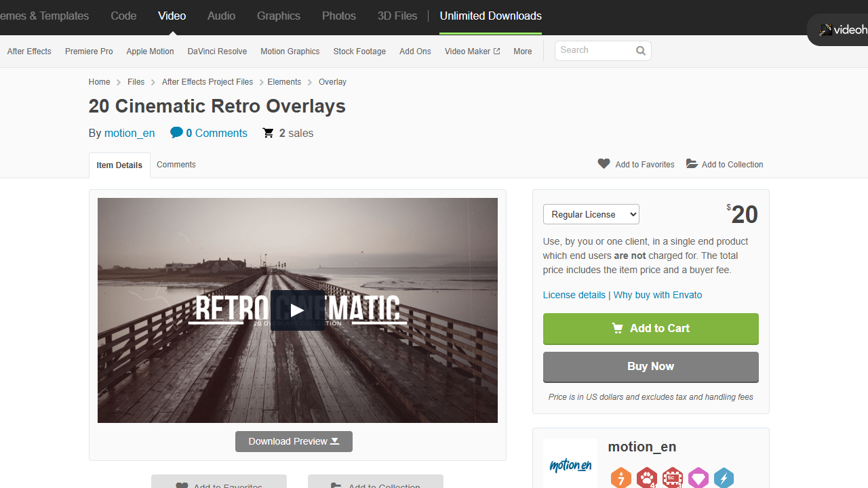Click the search magnifier icon
Viewport: 868px width, 488px height.
(x=640, y=51)
